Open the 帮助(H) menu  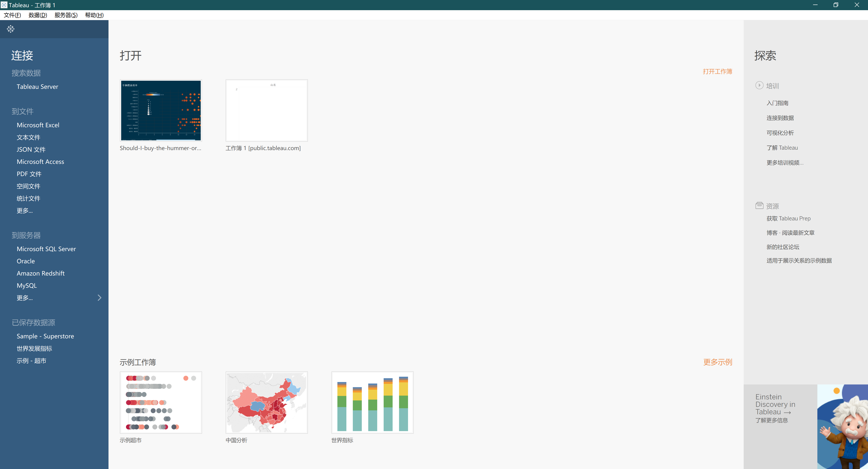tap(94, 15)
